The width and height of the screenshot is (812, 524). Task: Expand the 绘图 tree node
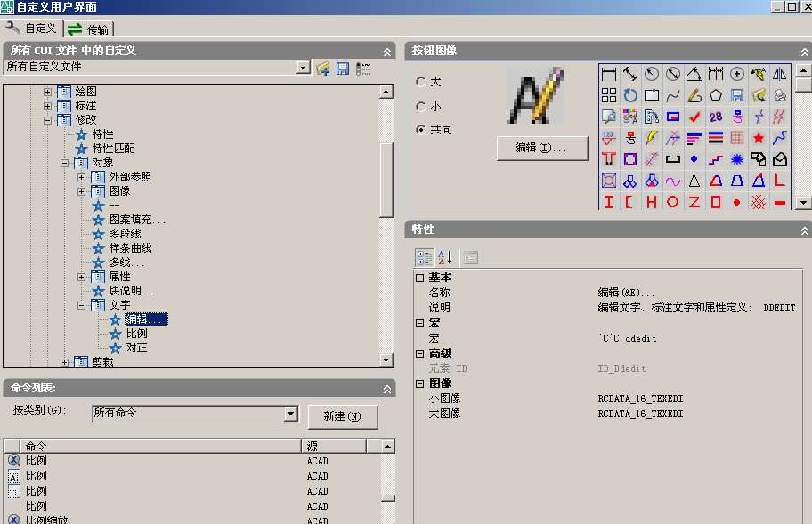coord(48,92)
